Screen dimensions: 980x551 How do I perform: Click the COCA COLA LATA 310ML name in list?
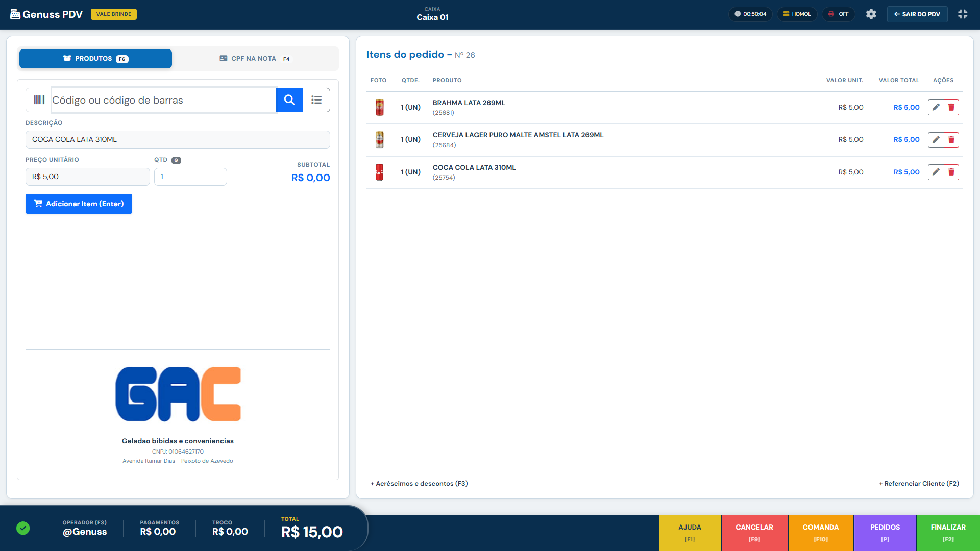click(474, 167)
